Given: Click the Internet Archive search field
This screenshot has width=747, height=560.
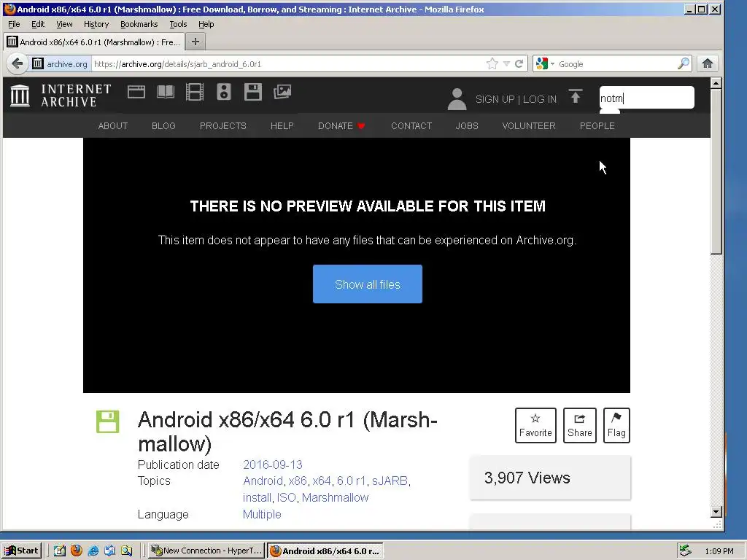Looking at the screenshot, I should click(646, 98).
